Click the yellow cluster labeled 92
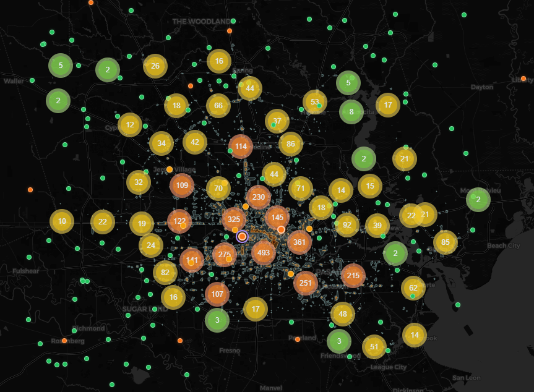The width and height of the screenshot is (534, 392). click(x=347, y=225)
